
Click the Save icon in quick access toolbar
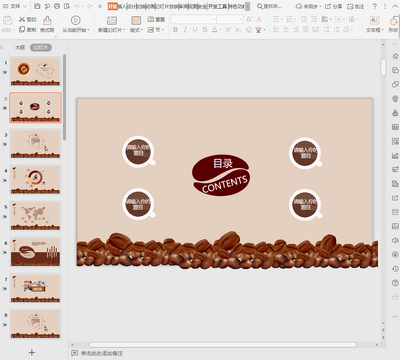37,6
